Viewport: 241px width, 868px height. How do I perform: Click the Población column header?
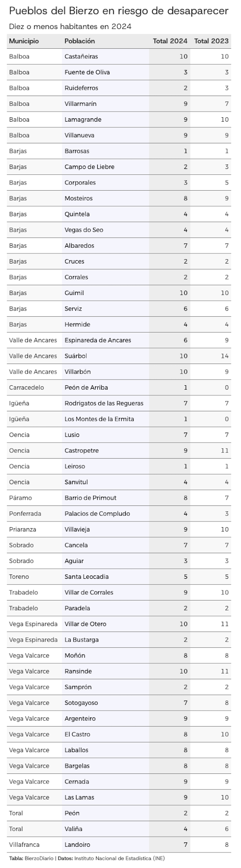80,41
